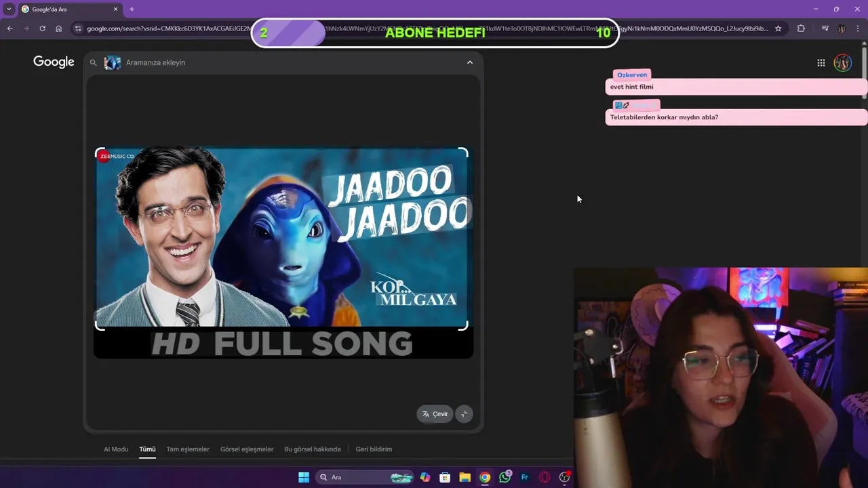Click the image thumbnail in the search box

(x=113, y=62)
